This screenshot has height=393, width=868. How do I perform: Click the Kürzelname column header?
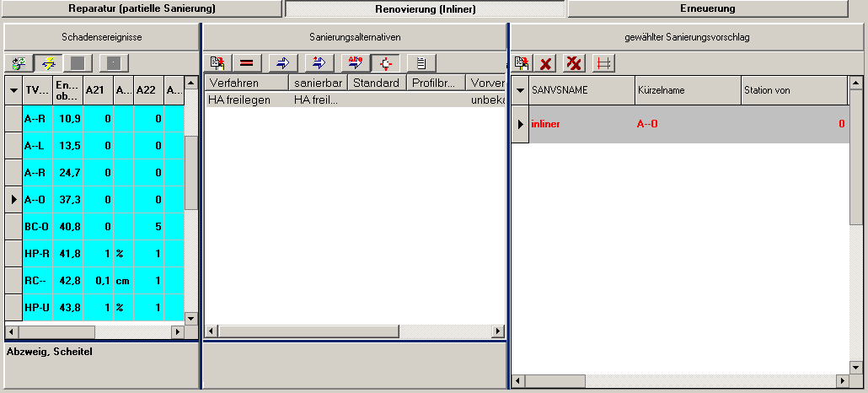point(686,90)
